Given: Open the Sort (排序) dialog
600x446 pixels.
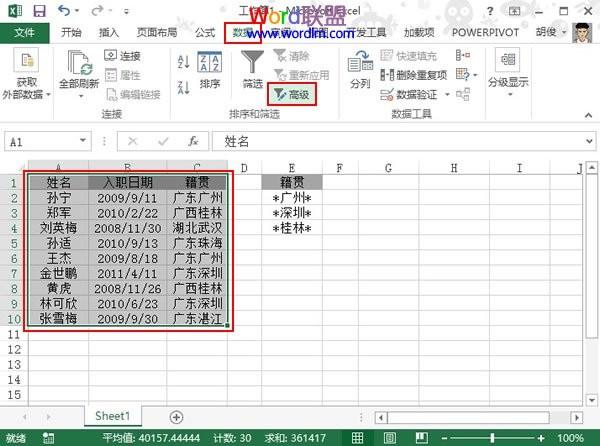Looking at the screenshot, I should coord(210,70).
